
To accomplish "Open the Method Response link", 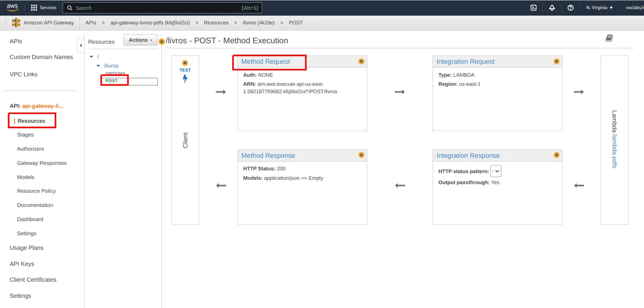I will point(268,155).
